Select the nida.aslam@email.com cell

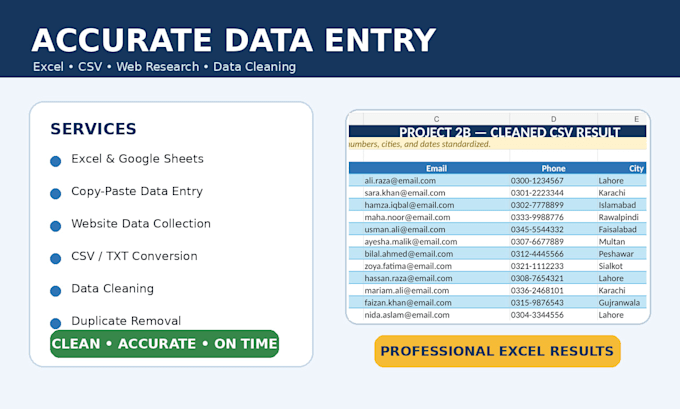(436, 315)
